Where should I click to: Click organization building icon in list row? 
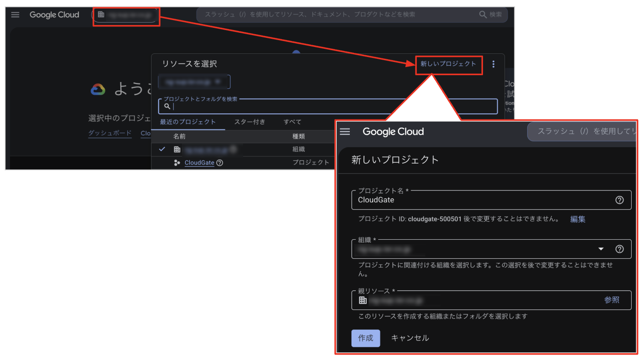[x=177, y=149]
